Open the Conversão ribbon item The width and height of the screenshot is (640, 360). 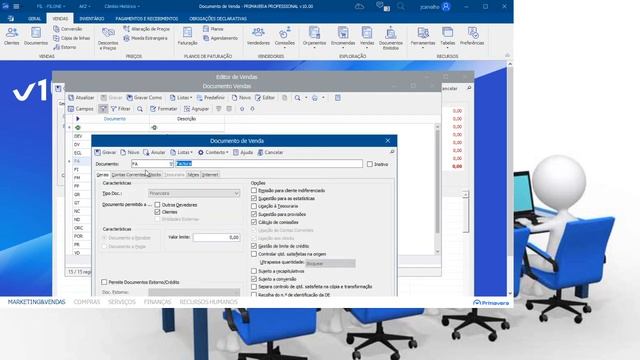click(67, 29)
